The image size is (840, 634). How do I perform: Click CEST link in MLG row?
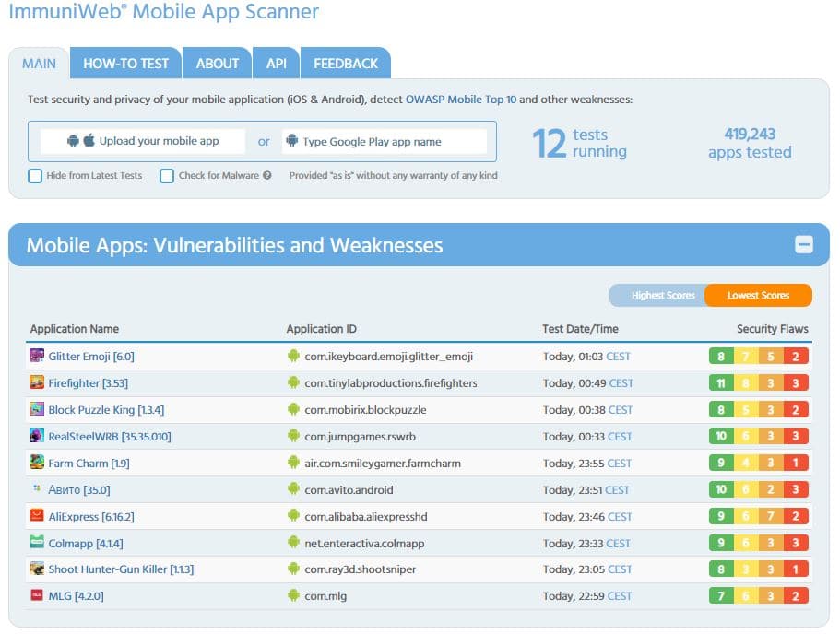620,596
